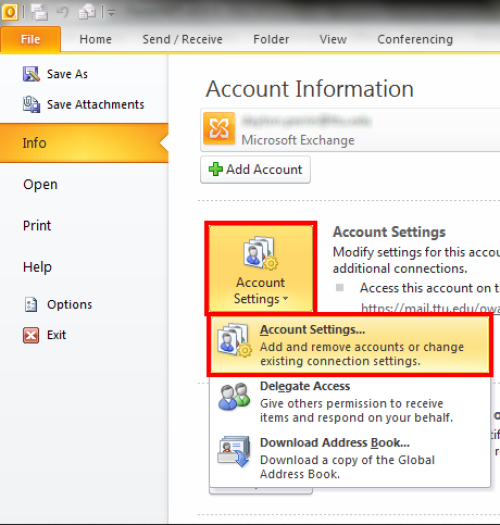Click the Outlook application icon in the title bar
The width and height of the screenshot is (500, 525).
[x=9, y=12]
